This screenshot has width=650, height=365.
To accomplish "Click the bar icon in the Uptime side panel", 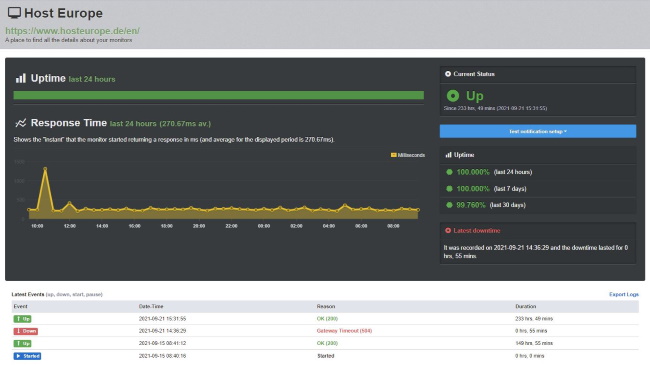I will 448,155.
